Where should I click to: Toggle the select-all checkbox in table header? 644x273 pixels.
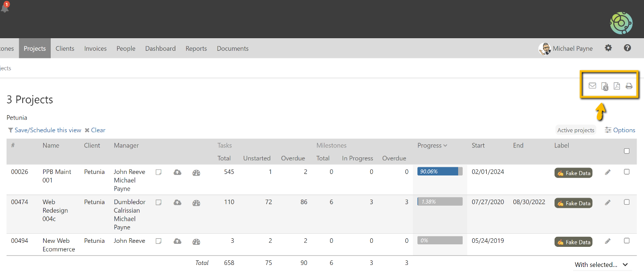coord(626,151)
